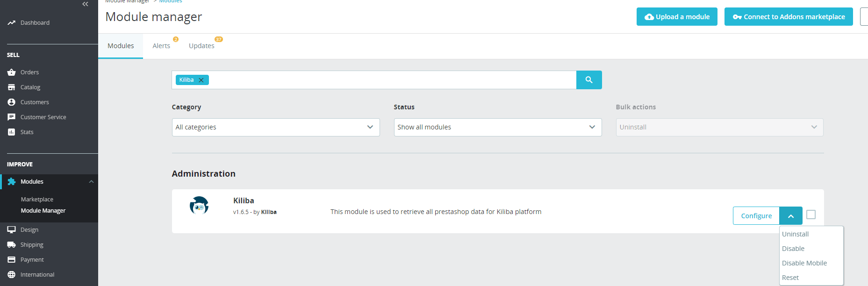The image size is (868, 286).
Task: Open Module Manager in the sidebar
Action: (x=43, y=211)
